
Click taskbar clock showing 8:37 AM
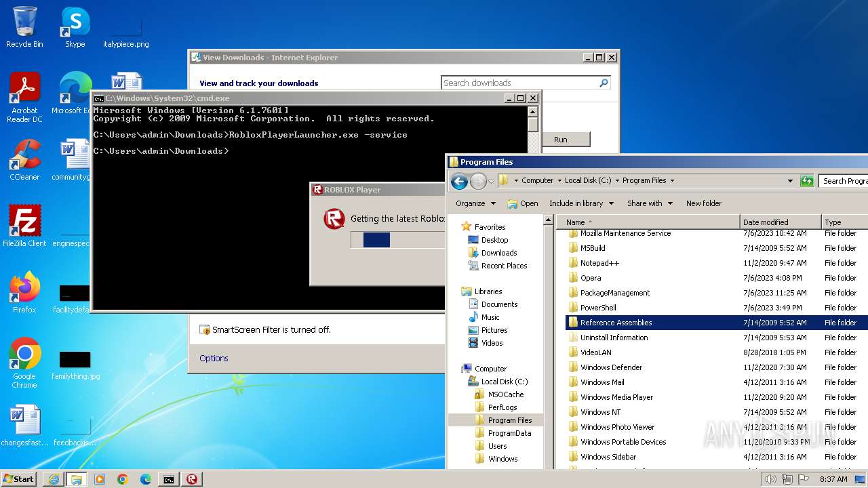click(x=833, y=479)
